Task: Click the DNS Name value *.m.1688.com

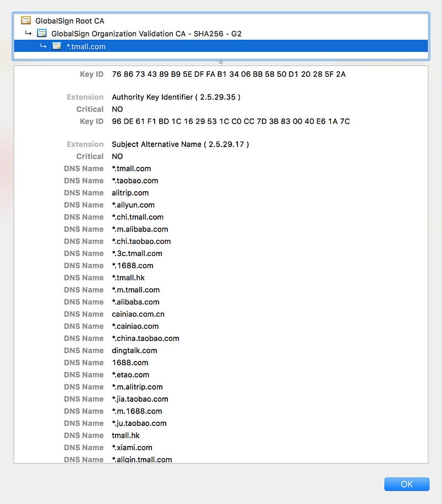Action: click(137, 411)
